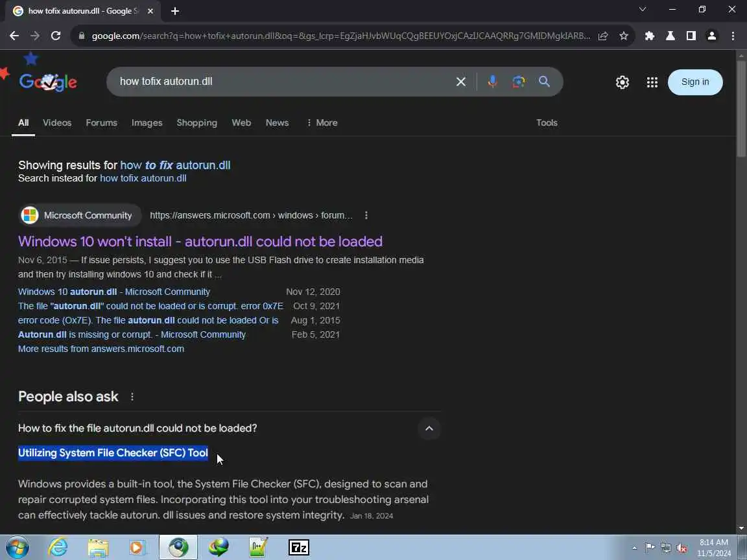Click 'How to fix the file autorun.dll' question
Viewport: 747px width, 560px height.
pos(137,428)
